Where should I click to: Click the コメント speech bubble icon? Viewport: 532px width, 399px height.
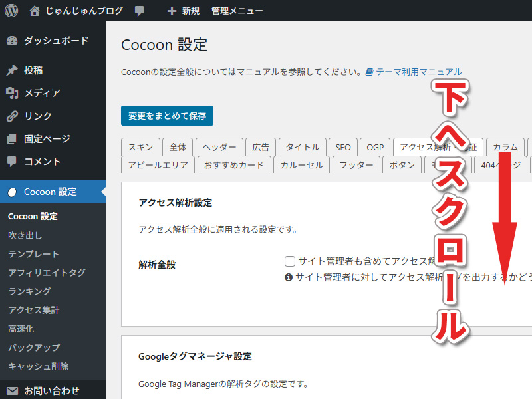click(x=12, y=162)
